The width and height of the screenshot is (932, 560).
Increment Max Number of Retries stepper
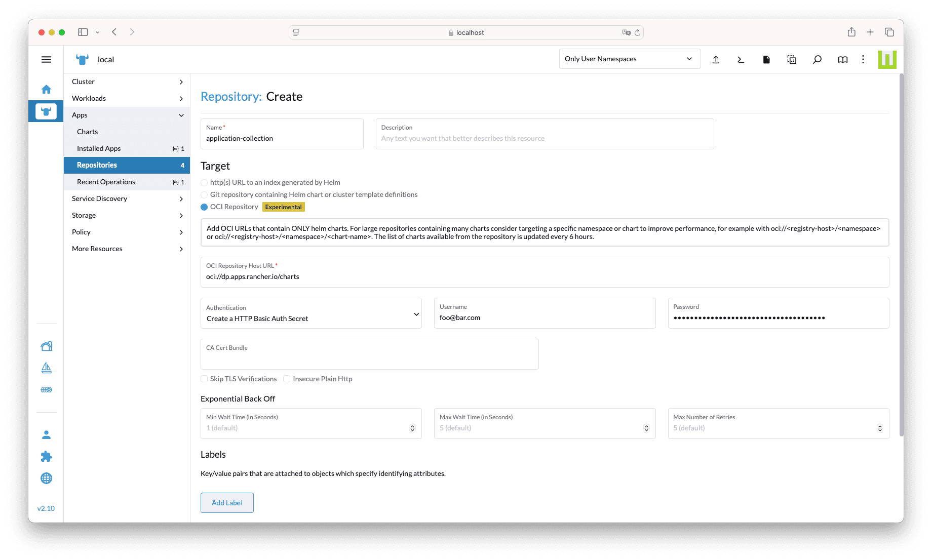coord(879,425)
